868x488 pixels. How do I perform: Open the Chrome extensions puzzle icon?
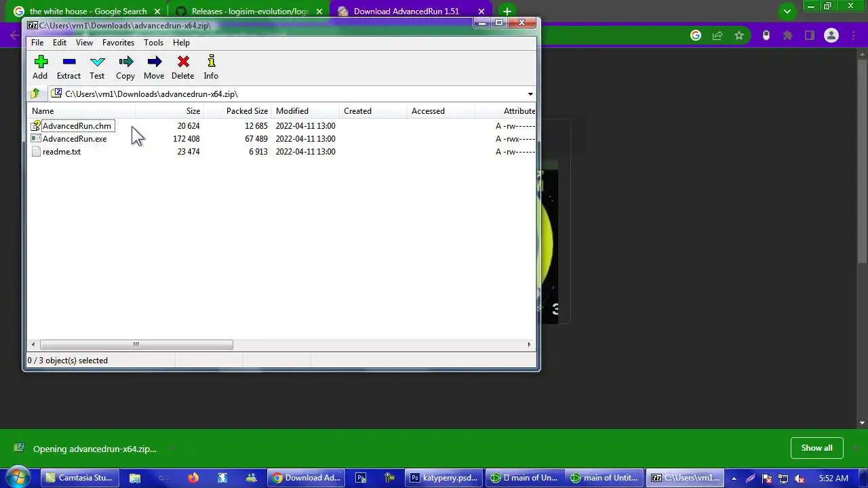788,36
